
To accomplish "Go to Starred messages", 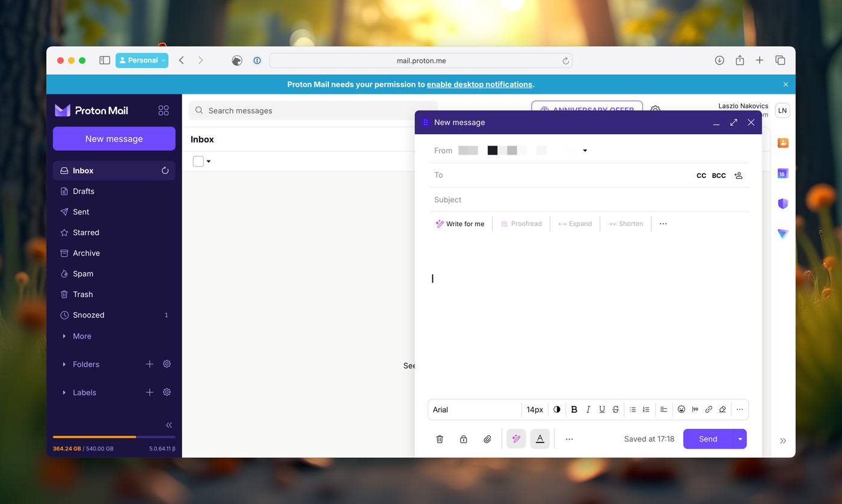I will (x=114, y=232).
